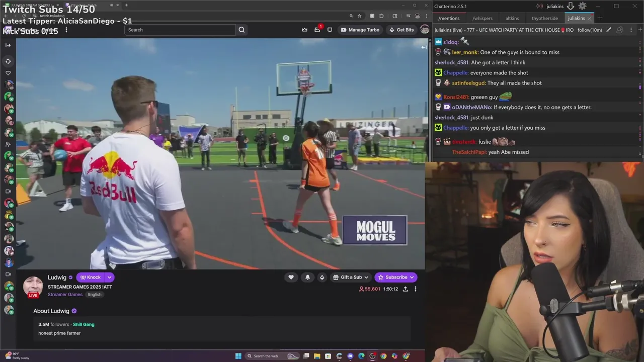
Task: Open the Task View taskbar icon
Action: click(x=306, y=356)
